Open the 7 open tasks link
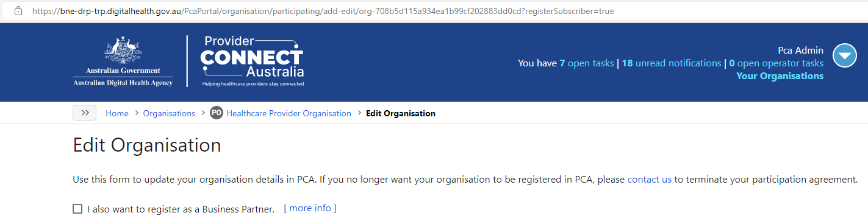This screenshot has width=868, height=221. coord(587,63)
